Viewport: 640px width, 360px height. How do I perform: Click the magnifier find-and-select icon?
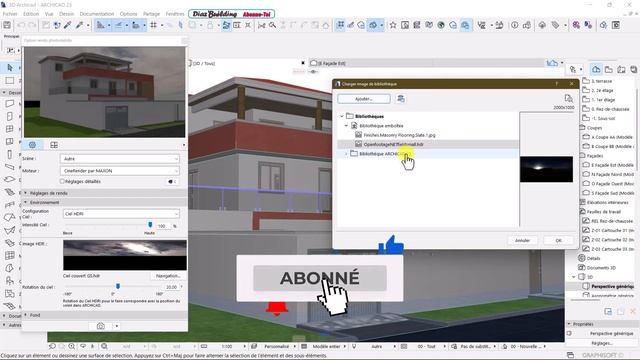coord(272,25)
